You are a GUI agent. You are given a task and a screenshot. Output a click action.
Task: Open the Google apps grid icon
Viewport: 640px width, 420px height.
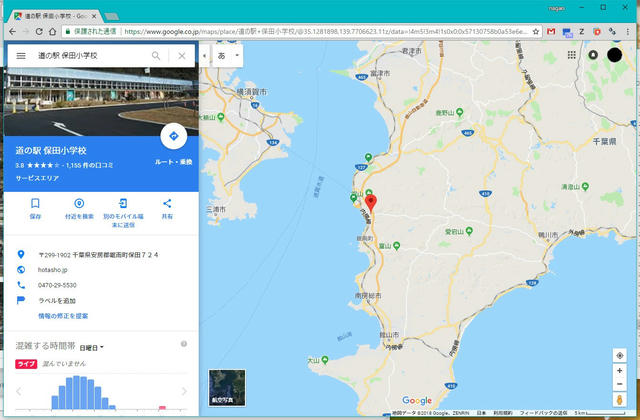(x=572, y=55)
